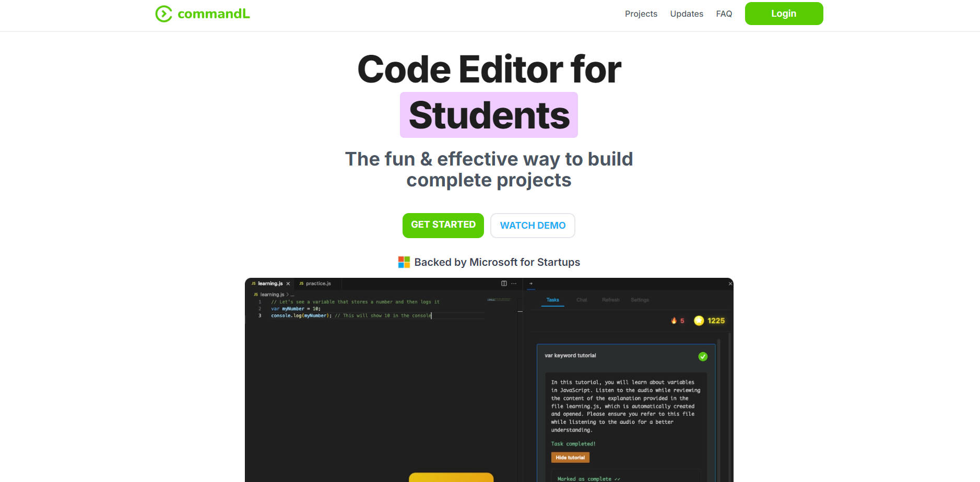Click the fire streak icon
This screenshot has height=482, width=980.
pyautogui.click(x=674, y=321)
